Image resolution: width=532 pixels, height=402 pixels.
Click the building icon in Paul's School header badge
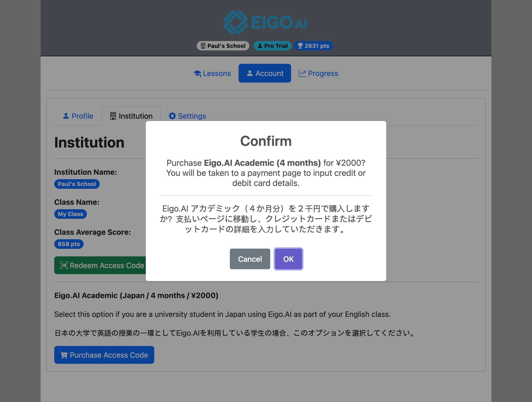coord(203,46)
